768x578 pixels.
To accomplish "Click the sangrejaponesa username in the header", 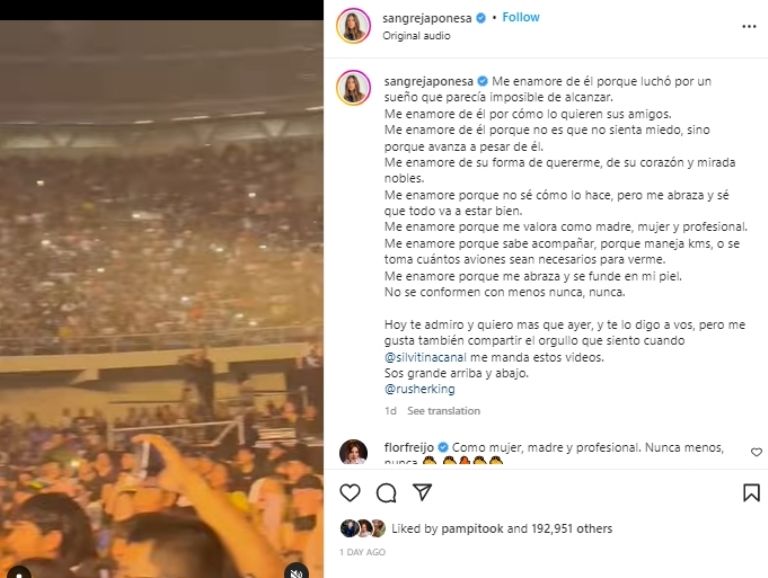I will [x=427, y=18].
